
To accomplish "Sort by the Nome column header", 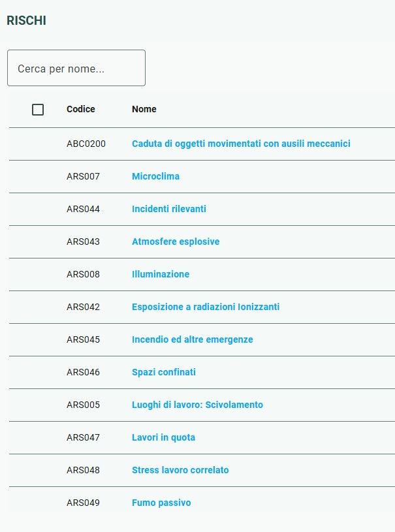I will [x=144, y=109].
